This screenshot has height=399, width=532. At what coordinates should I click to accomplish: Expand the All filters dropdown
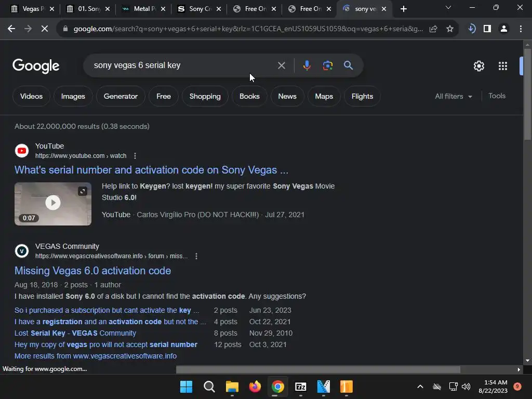tap(453, 96)
